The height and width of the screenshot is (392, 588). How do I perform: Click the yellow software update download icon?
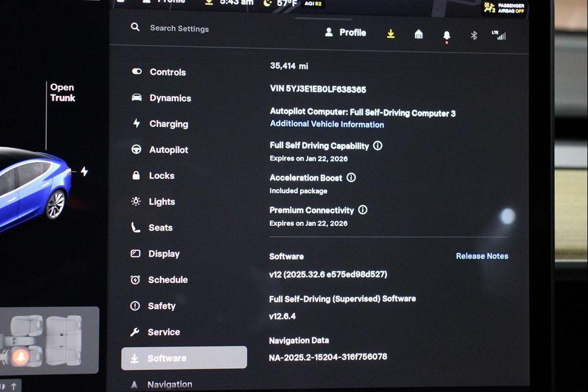click(x=391, y=33)
